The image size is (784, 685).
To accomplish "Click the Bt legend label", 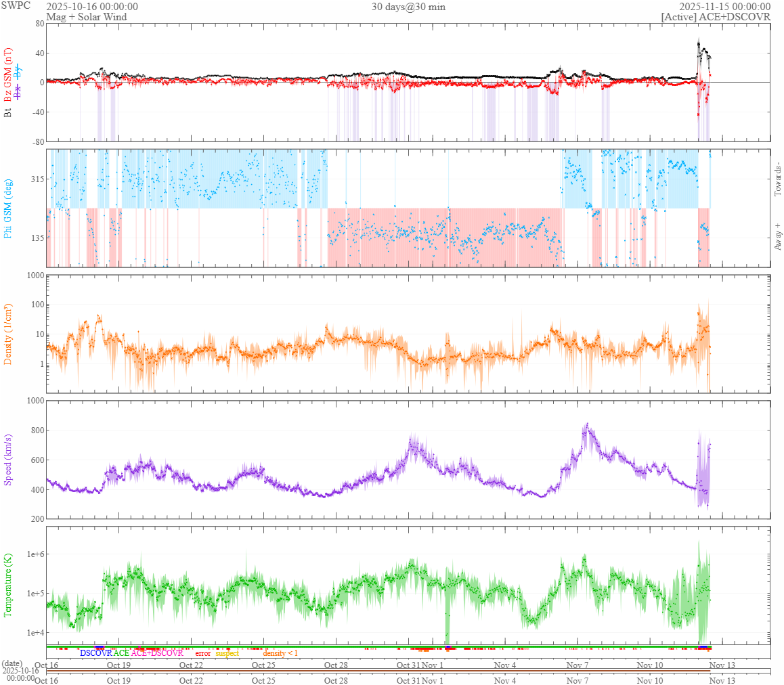I will point(8,113).
